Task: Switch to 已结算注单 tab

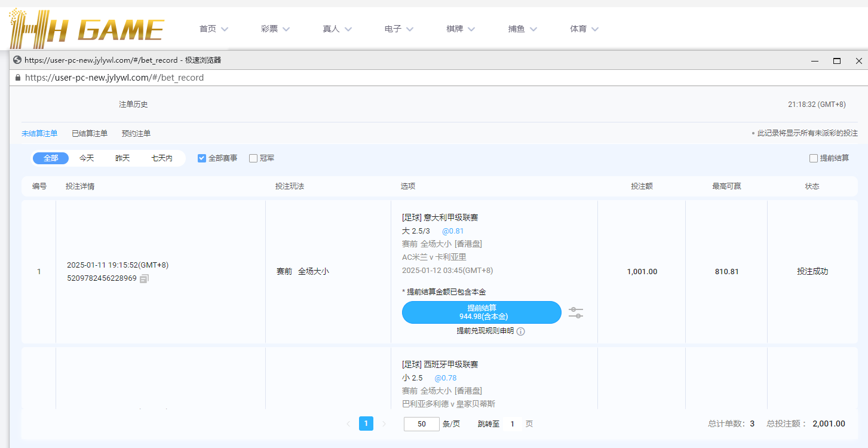Action: tap(90, 134)
